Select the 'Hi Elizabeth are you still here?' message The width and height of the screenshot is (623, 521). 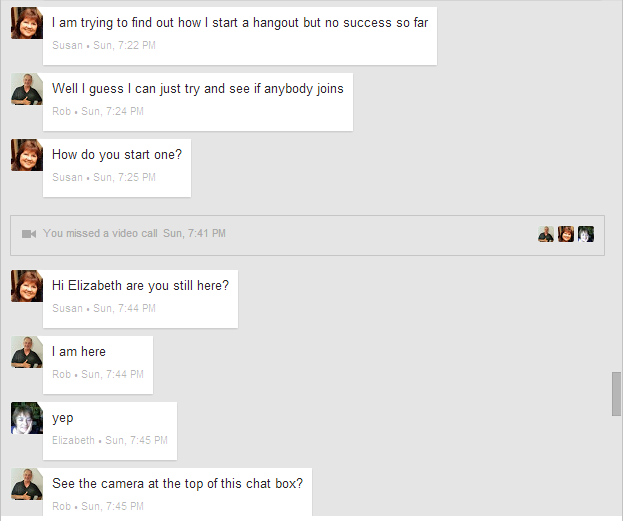(141, 285)
